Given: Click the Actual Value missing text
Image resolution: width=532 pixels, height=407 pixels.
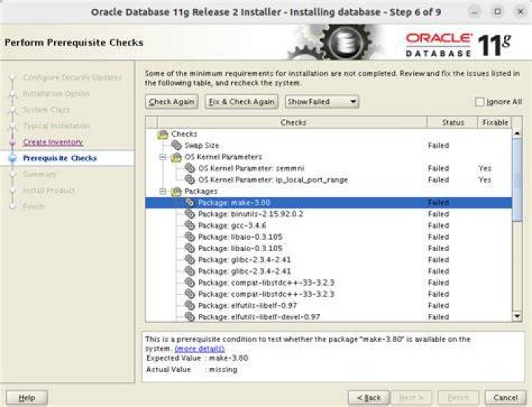Looking at the screenshot, I should tap(223, 369).
